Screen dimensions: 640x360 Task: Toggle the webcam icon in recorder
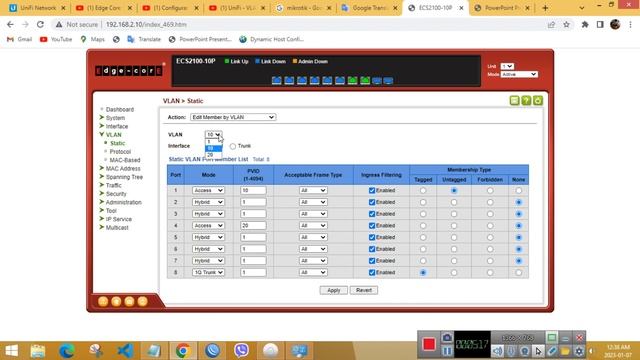coord(524,351)
